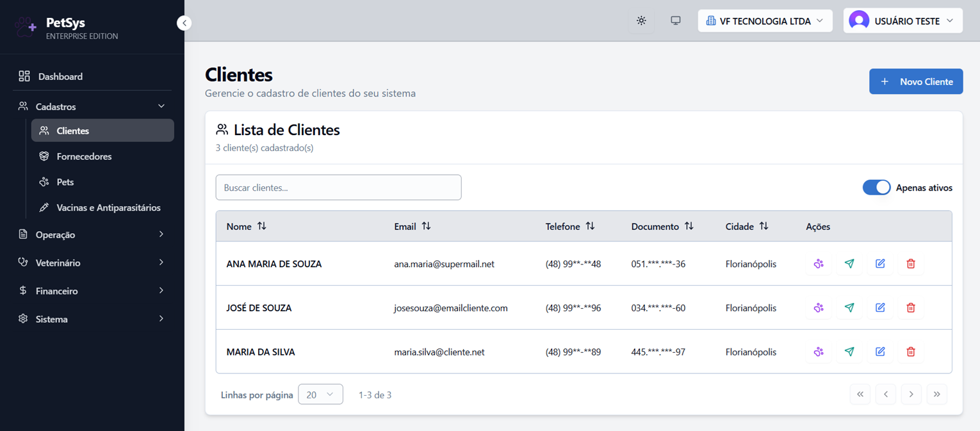Edit Maria da Silva's record
The image size is (980, 431).
880,352
